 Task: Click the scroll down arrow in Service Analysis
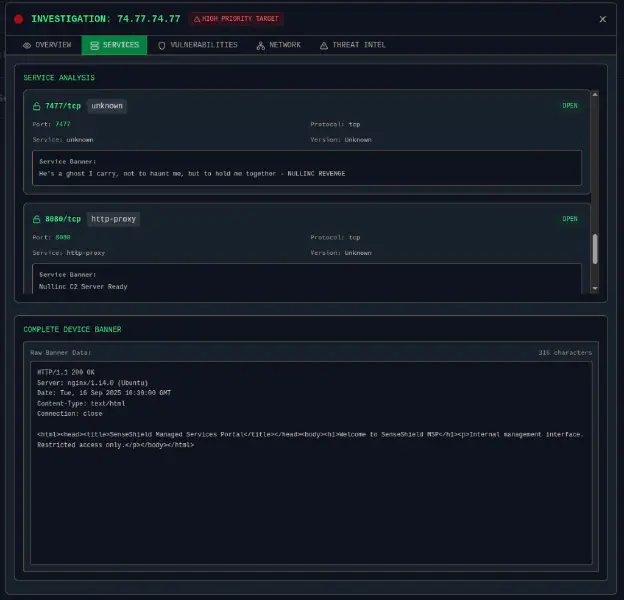click(596, 288)
